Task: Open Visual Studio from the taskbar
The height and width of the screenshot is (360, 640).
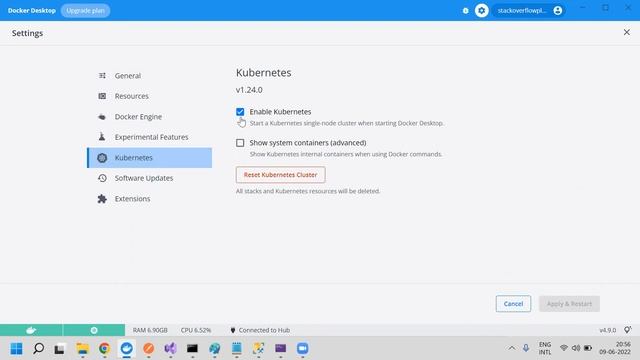Action: [x=171, y=349]
